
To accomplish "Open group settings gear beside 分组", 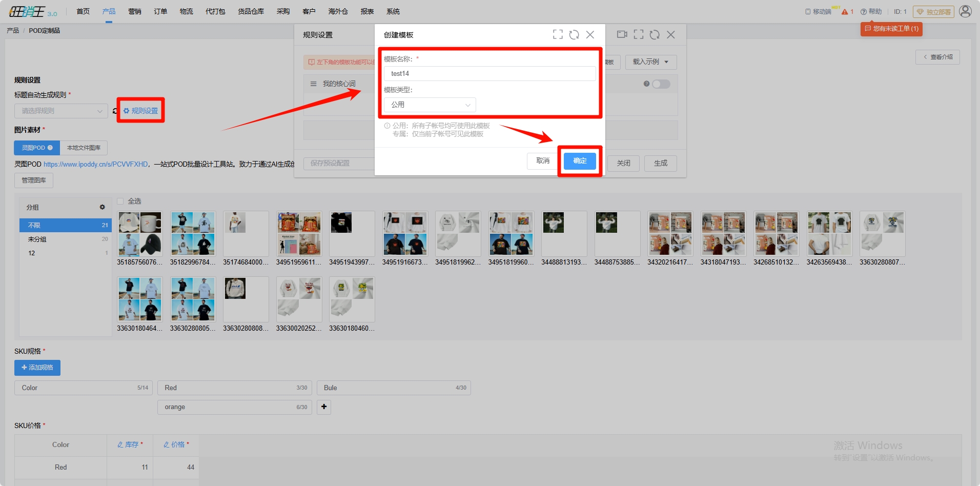I will (102, 207).
